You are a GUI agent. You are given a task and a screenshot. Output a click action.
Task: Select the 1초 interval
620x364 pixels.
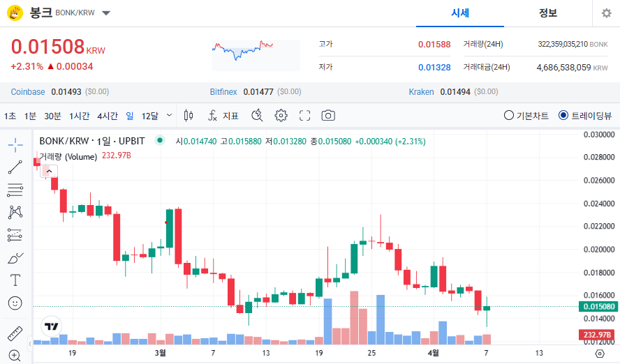click(x=10, y=116)
